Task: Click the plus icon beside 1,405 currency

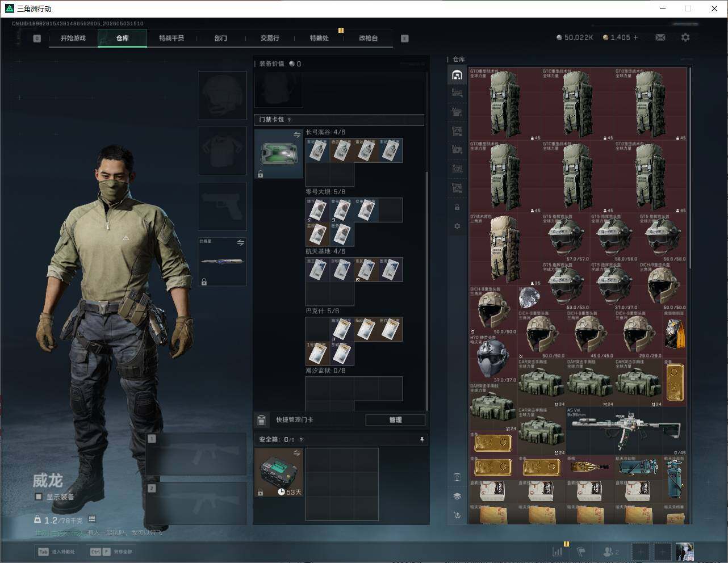Action: [635, 37]
